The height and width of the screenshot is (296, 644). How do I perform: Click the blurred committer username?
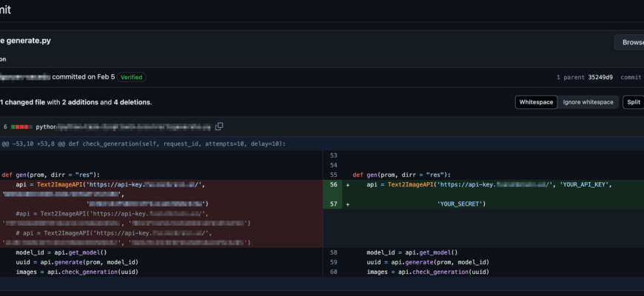[24, 77]
